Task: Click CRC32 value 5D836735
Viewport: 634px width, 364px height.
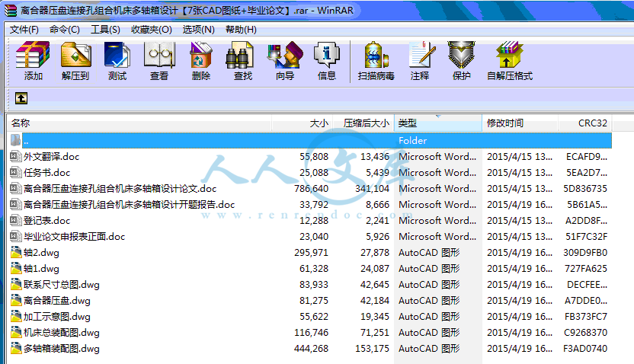Action: [585, 188]
